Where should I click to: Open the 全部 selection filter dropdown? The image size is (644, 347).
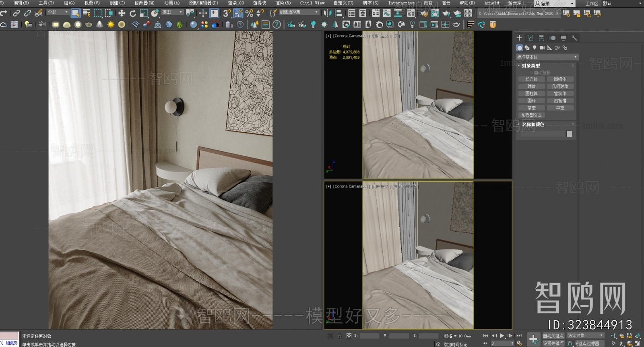click(x=58, y=12)
